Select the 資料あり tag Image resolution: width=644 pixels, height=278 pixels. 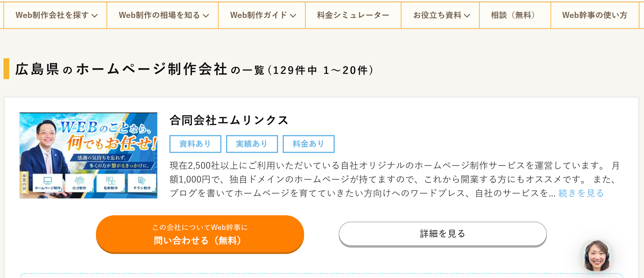click(195, 144)
